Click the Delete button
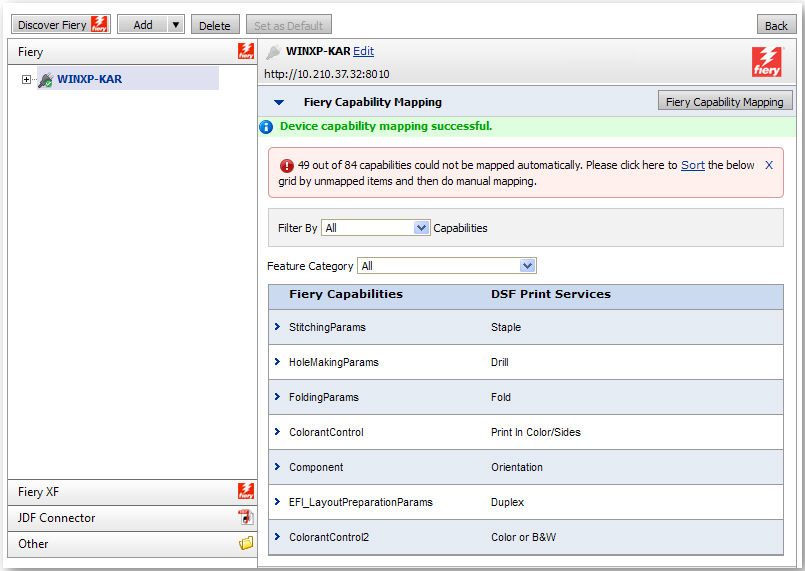The image size is (805, 571). coord(215,25)
